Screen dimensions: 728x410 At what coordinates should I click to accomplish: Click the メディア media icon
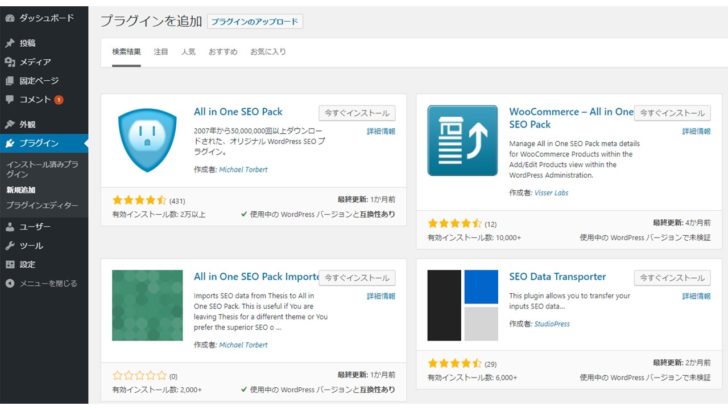(x=10, y=62)
